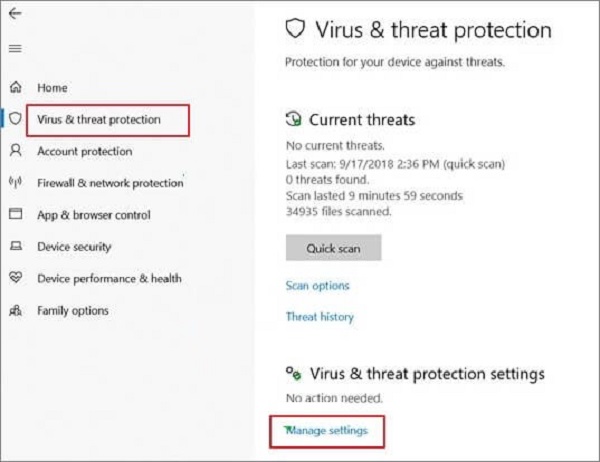The image size is (600, 462).
Task: Click the Device security laptop icon
Action: click(x=16, y=247)
